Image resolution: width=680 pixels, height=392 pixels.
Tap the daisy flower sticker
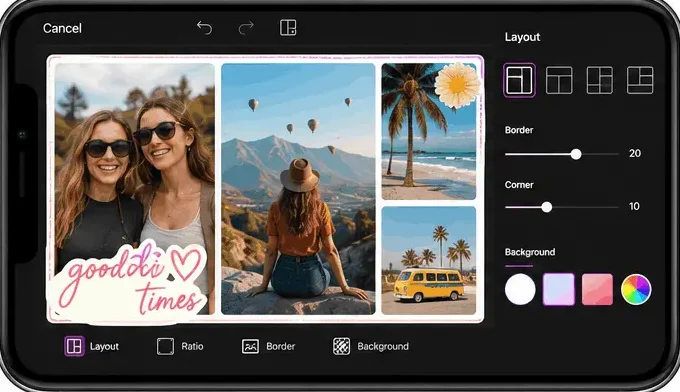click(x=457, y=85)
